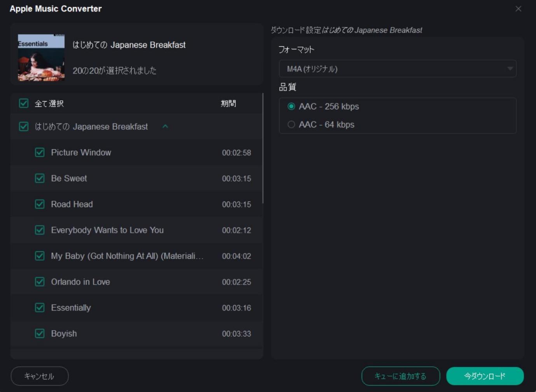Screen dimensions: 536x392
Task: Click the Road Head track title
Action: pos(72,204)
